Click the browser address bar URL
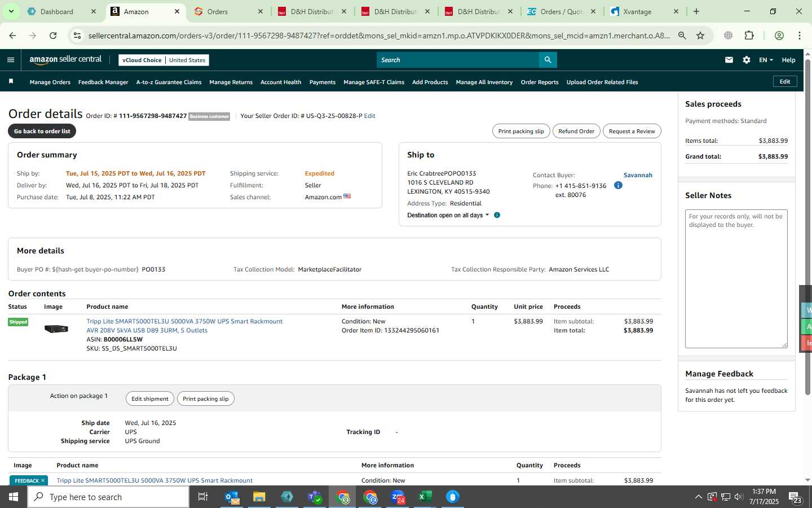812x508 pixels. pyautogui.click(x=379, y=36)
